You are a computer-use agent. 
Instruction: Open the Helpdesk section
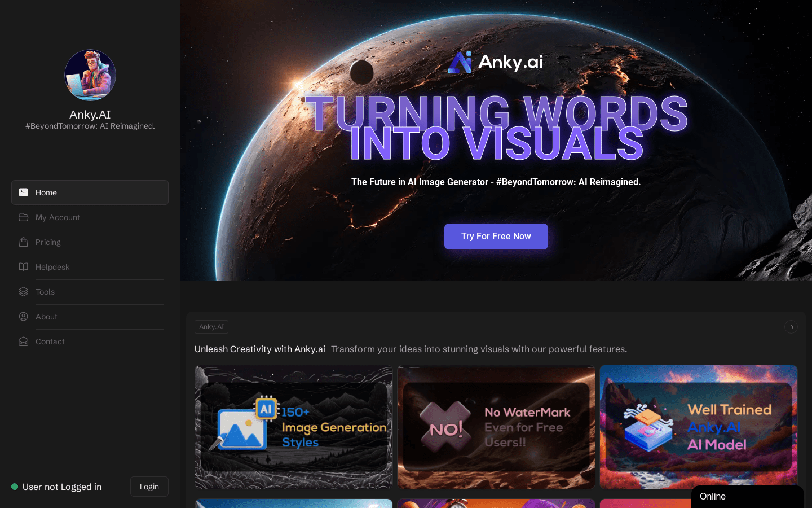90,267
